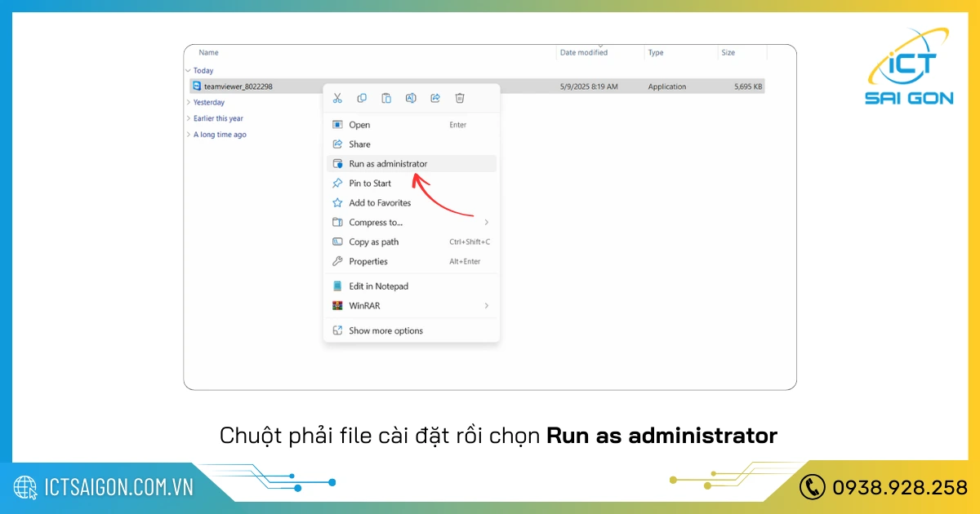Image resolution: width=980 pixels, height=514 pixels.
Task: Sort by the Type column header
Action: [x=656, y=53]
